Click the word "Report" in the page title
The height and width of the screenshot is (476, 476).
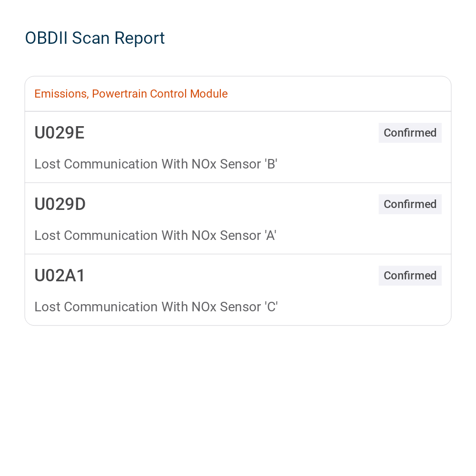click(x=139, y=38)
